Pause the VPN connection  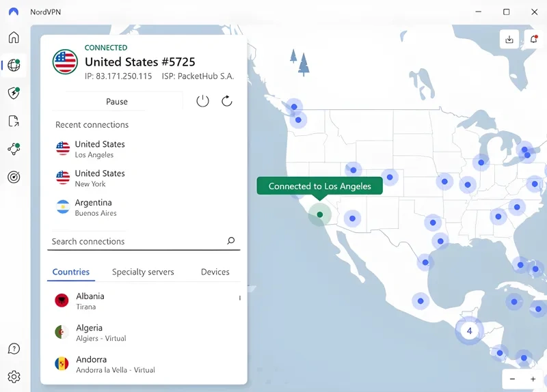[117, 101]
